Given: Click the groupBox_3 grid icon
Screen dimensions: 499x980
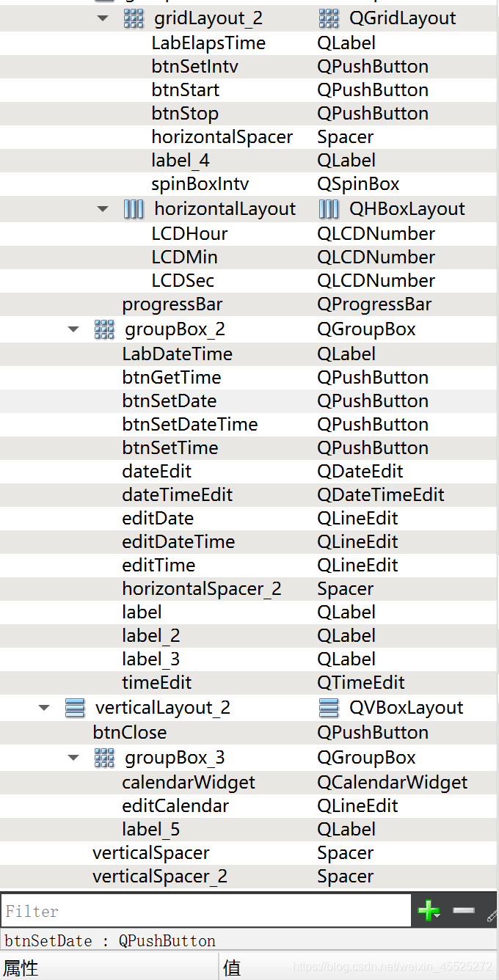Looking at the screenshot, I should pos(105,758).
